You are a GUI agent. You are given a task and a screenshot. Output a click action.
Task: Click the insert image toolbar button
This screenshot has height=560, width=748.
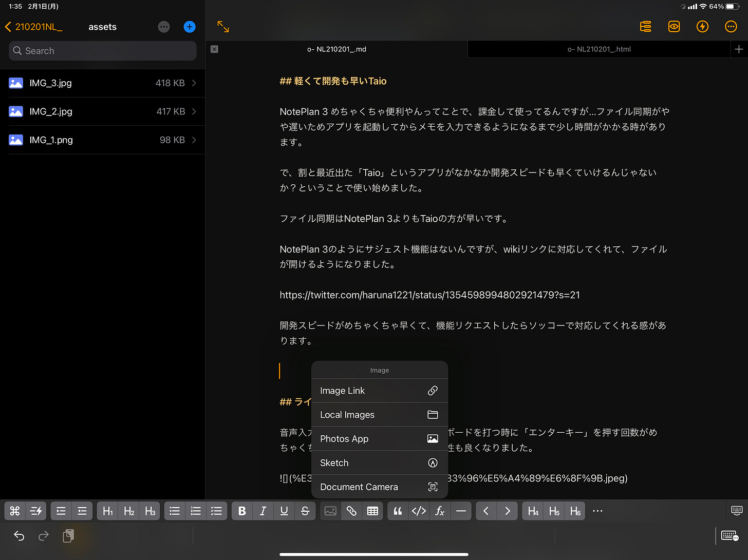coord(330,511)
